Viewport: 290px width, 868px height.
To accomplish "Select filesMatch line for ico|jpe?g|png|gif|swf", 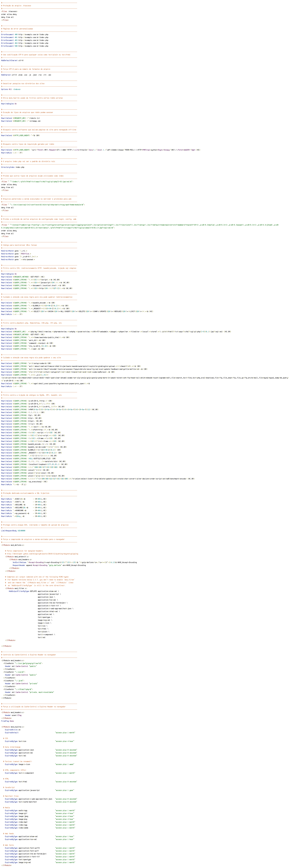I will click(x=23, y=663).
